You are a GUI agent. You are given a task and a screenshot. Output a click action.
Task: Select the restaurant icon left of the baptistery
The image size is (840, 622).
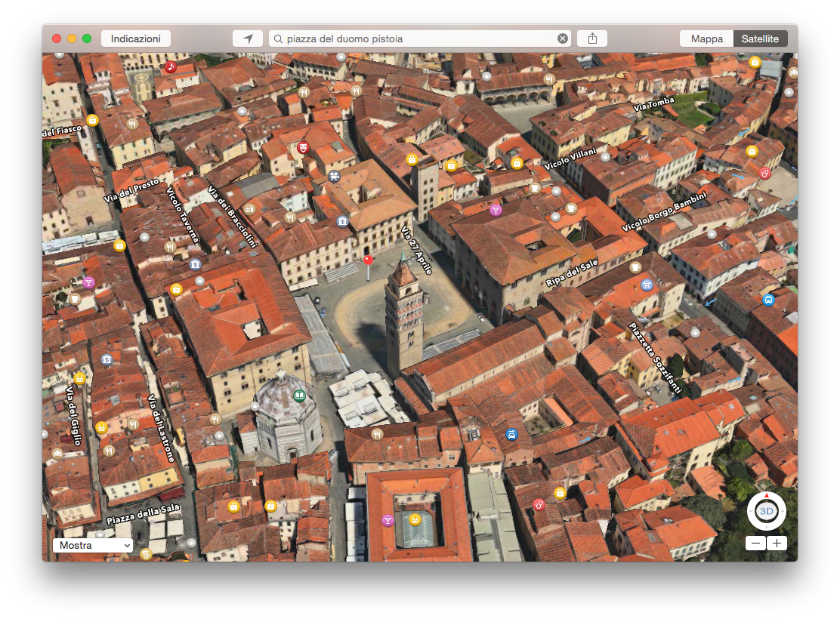pos(215,419)
